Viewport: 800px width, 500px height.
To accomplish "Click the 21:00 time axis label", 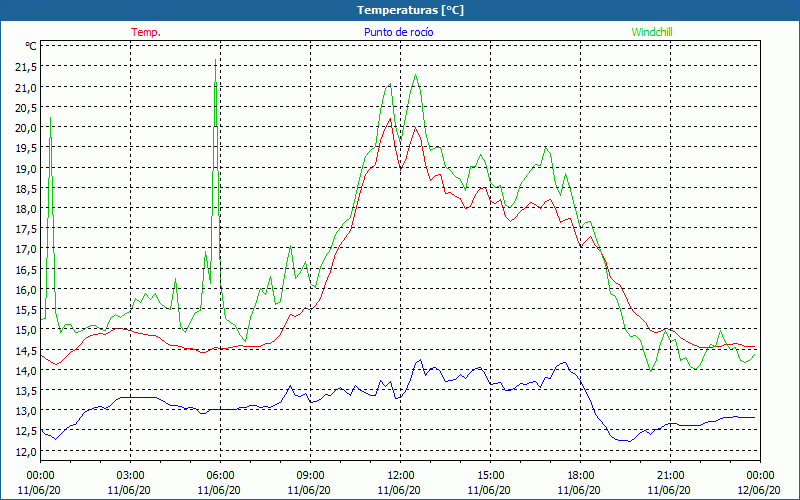I will click(x=670, y=476).
